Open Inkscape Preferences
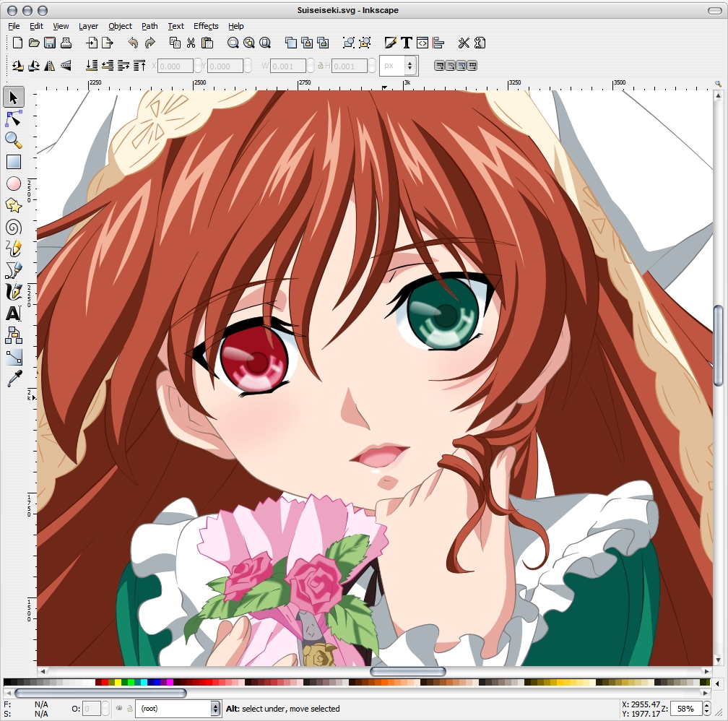This screenshot has width=728, height=721. tap(464, 43)
